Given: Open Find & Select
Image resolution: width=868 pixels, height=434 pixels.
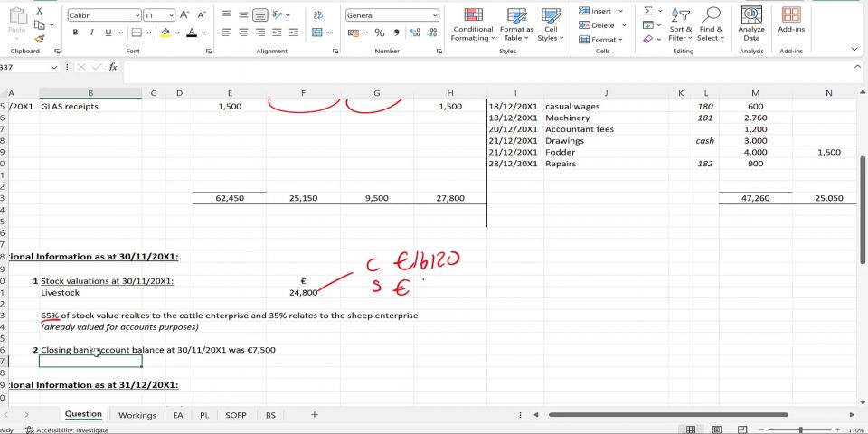Looking at the screenshot, I should tap(711, 25).
